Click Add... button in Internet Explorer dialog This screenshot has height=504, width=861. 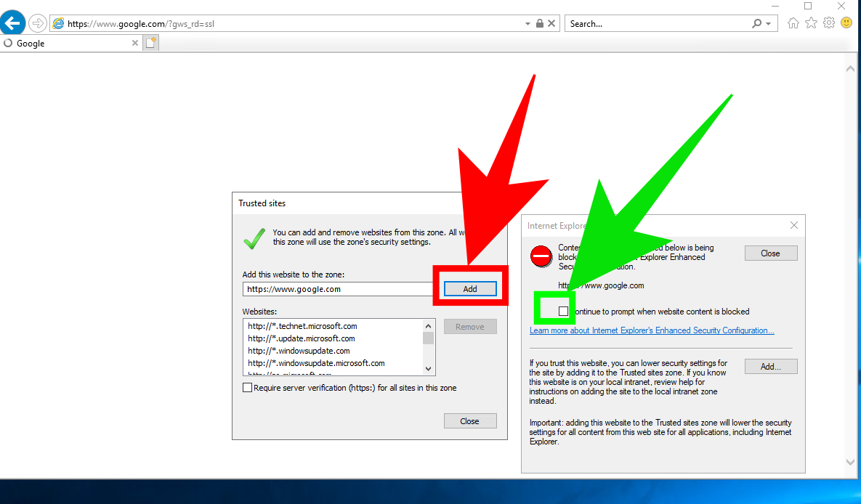click(x=771, y=366)
